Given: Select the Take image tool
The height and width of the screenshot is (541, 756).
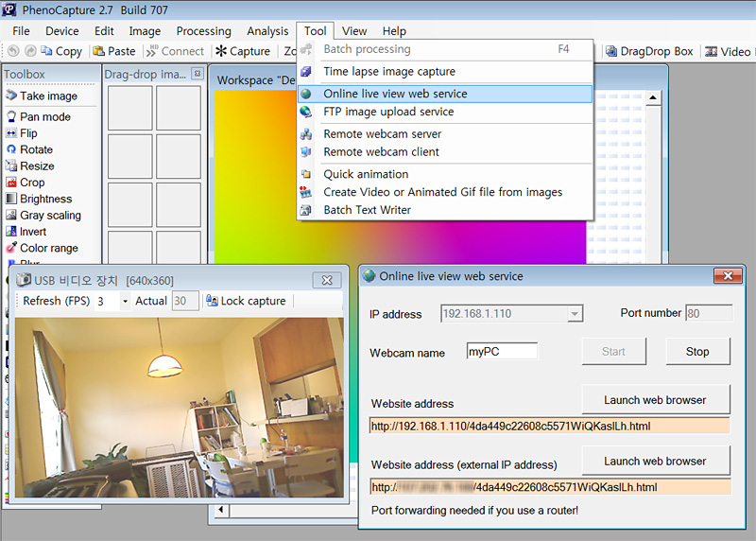Looking at the screenshot, I should click(x=47, y=96).
